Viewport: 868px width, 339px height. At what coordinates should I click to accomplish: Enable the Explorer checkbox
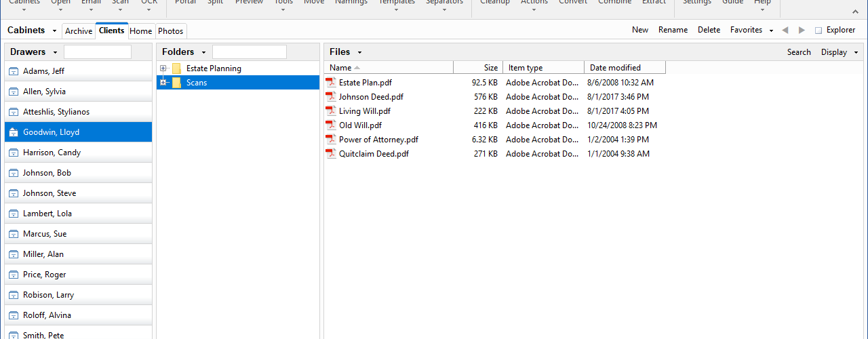tap(818, 31)
